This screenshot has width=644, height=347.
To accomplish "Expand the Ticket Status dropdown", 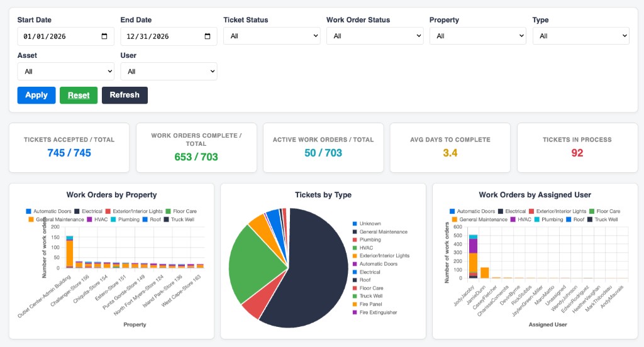I will (272, 36).
